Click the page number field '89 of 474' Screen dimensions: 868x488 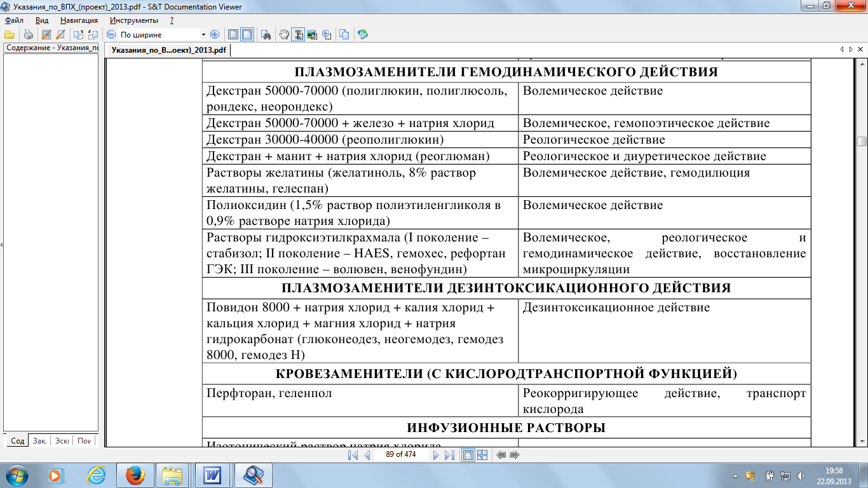(x=401, y=454)
